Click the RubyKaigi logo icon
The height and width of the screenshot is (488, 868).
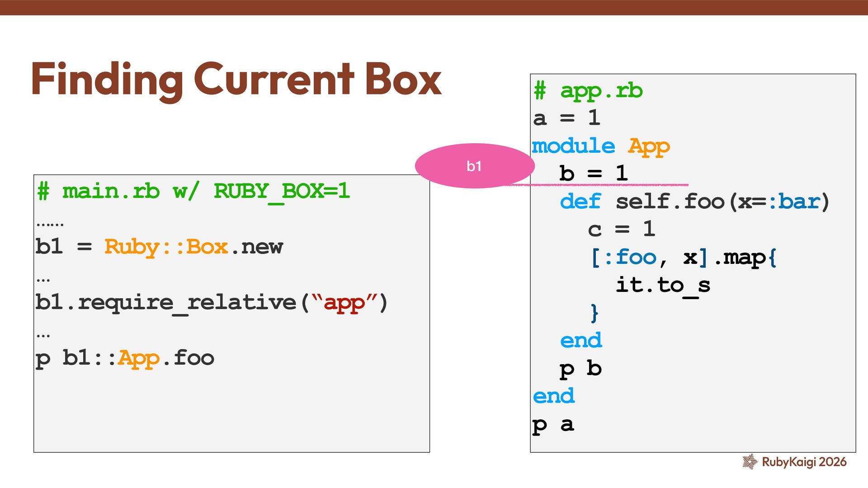pos(750,461)
